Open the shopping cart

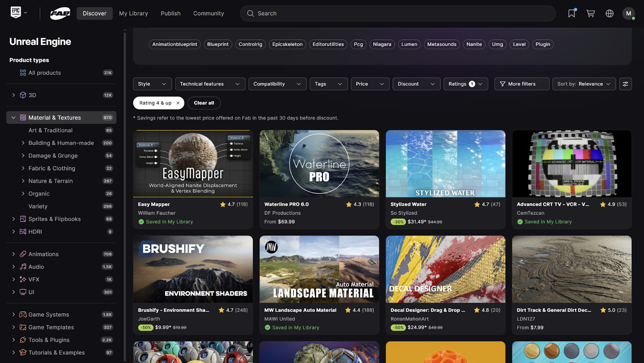(590, 13)
